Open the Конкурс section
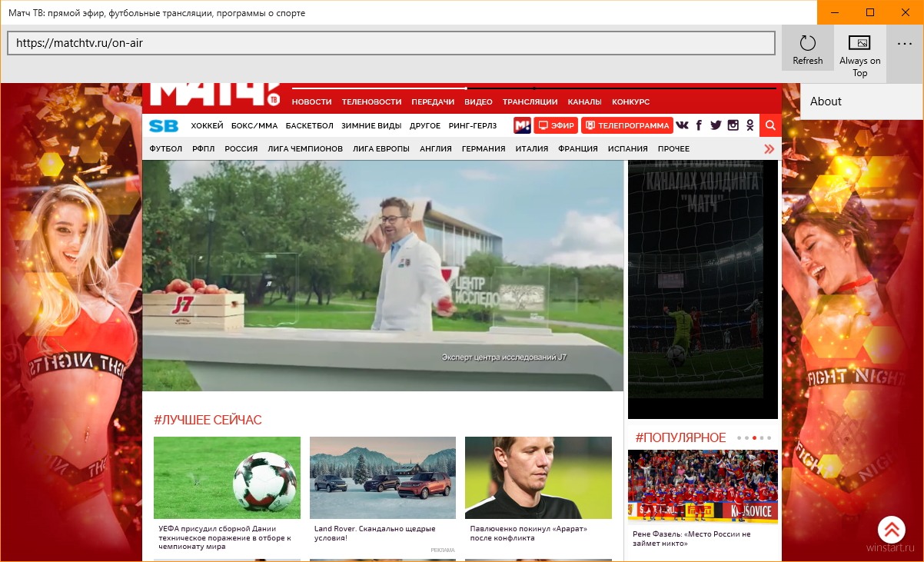Viewport: 924px width, 562px height. [630, 101]
